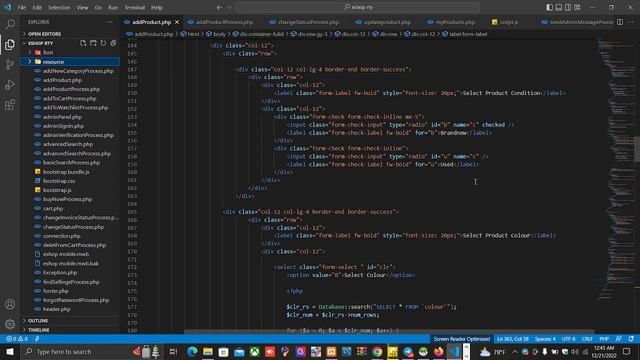Refresh the Explorer file list
Image resolution: width=640 pixels, height=360 pixels.
point(103,43)
